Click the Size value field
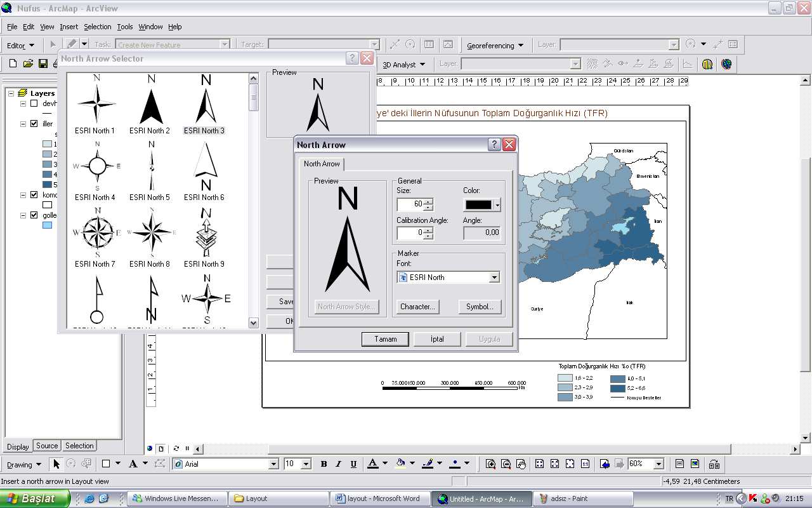The height and width of the screenshot is (508, 812). (410, 204)
